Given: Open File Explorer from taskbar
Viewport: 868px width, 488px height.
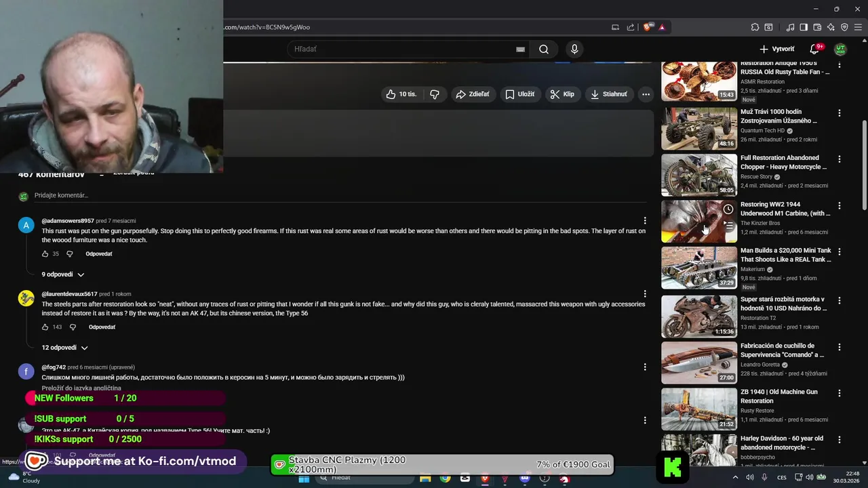Looking at the screenshot, I should pos(425,479).
